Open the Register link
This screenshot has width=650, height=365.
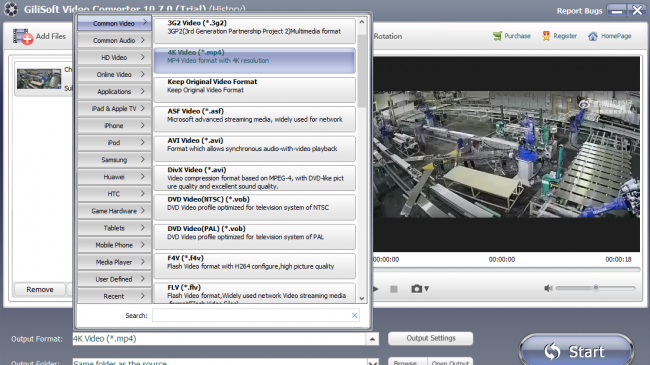565,36
